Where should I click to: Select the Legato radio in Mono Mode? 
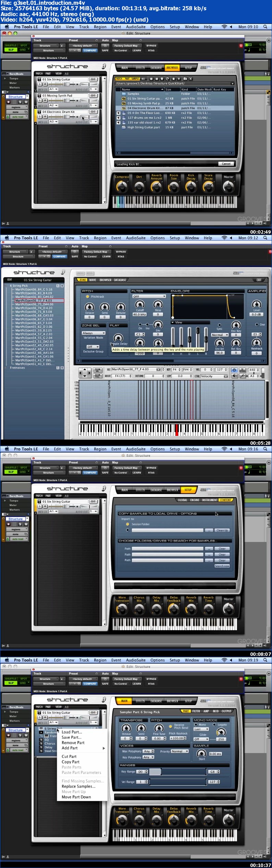tap(214, 725)
